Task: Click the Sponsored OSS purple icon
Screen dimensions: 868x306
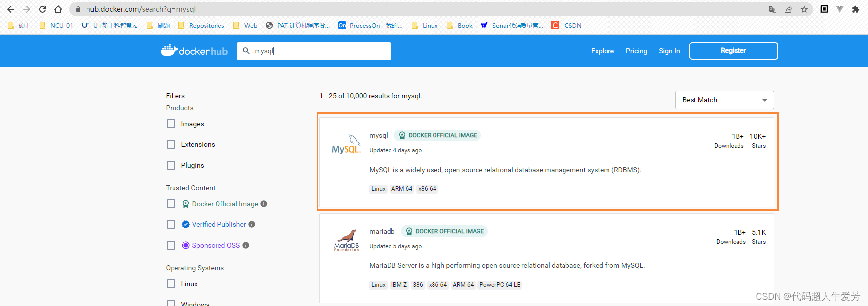Action: click(x=186, y=245)
